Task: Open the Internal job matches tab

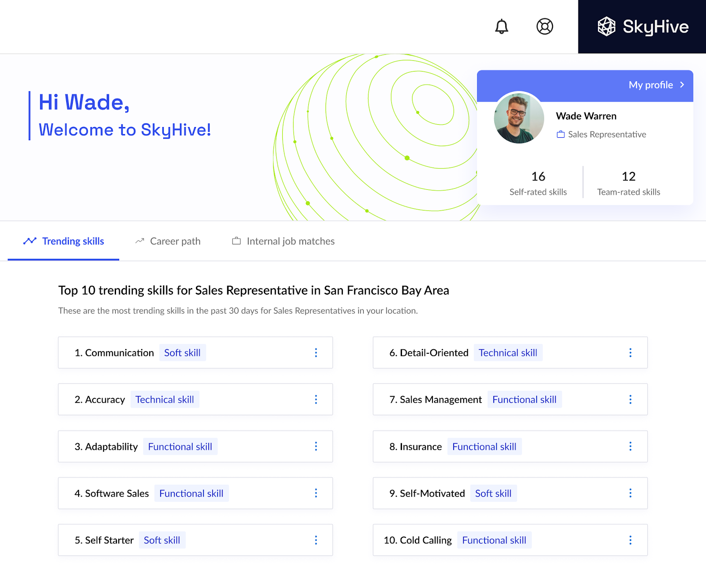Action: tap(283, 241)
